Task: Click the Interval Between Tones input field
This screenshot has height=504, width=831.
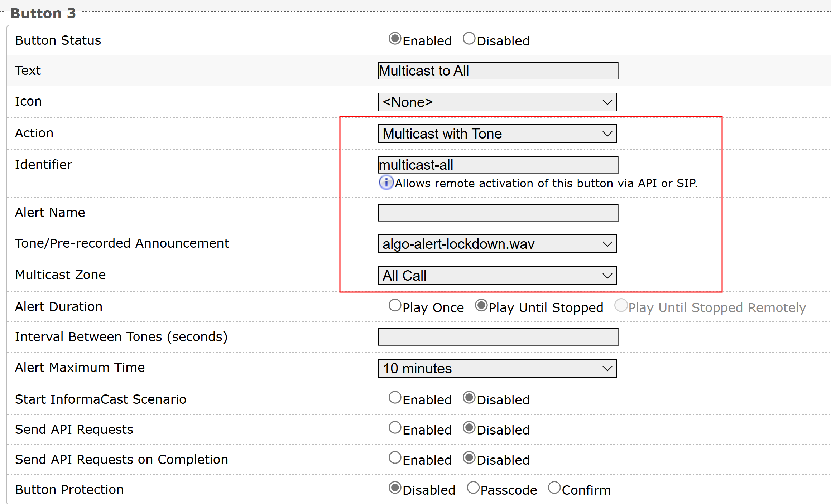Action: coord(498,337)
